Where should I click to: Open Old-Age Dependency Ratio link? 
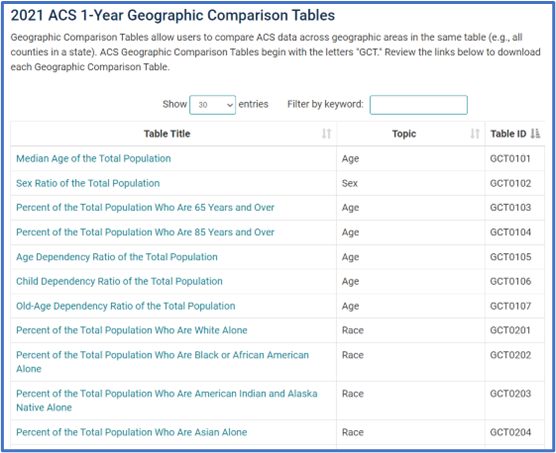coord(126,306)
